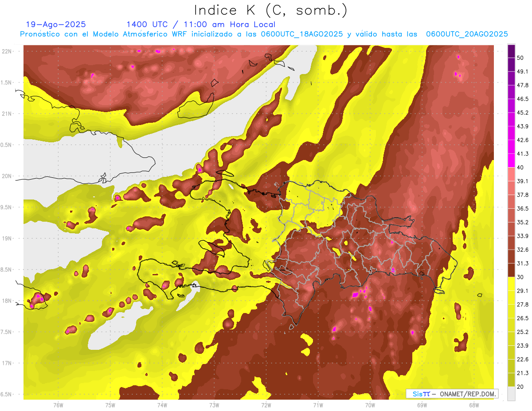Click the longitude axis label "74W"
532x411 pixels.
162,405
